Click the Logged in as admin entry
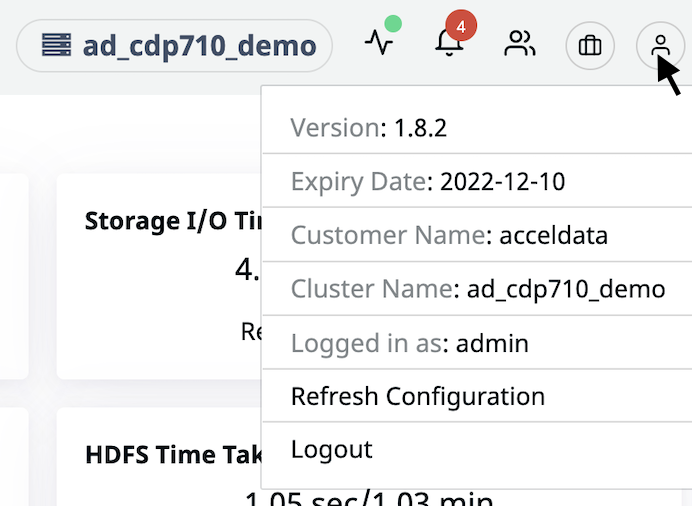 477,343
